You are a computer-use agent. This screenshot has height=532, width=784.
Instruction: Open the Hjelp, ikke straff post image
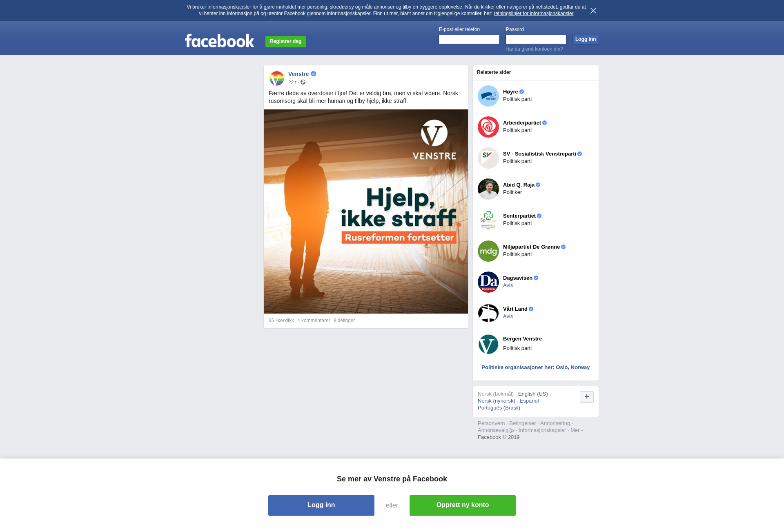click(x=366, y=211)
